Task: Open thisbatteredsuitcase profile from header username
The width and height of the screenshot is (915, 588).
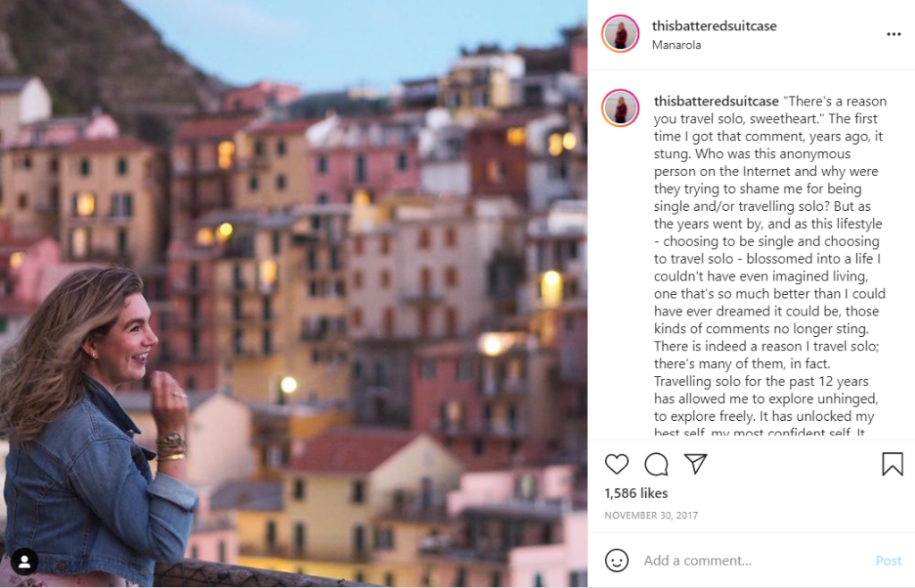Action: coord(714,26)
